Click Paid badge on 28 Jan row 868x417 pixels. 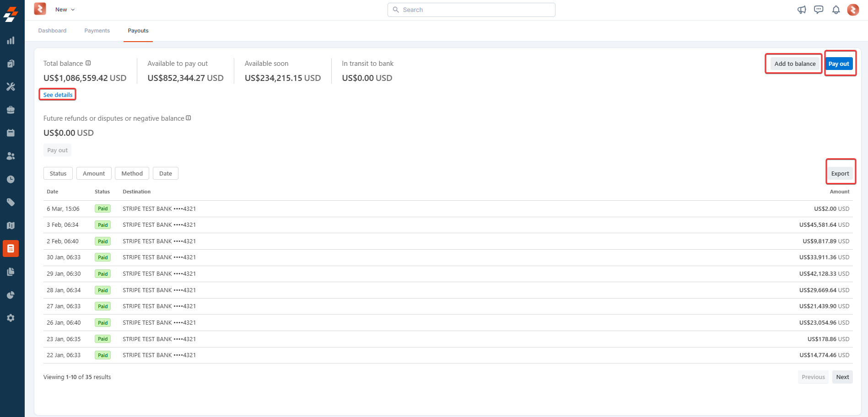tap(103, 290)
